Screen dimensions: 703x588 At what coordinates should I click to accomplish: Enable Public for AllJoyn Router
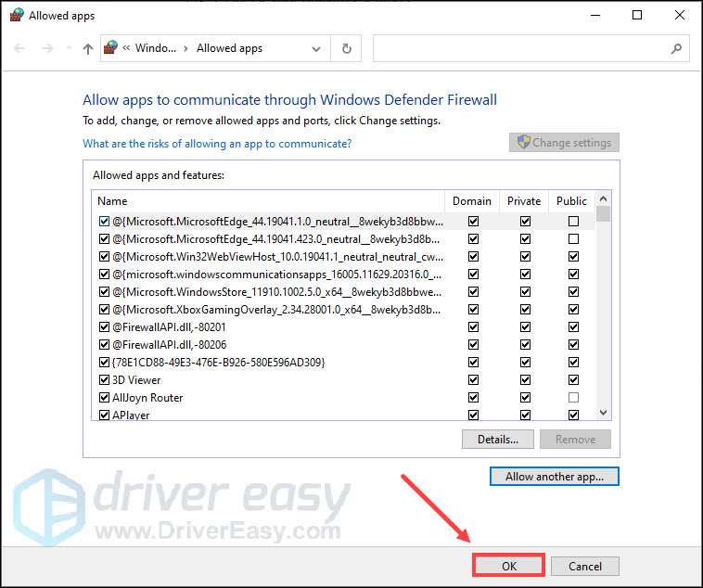point(573,397)
